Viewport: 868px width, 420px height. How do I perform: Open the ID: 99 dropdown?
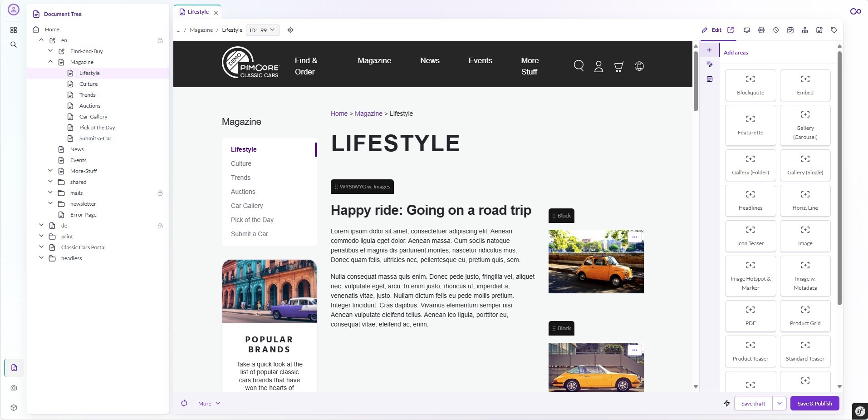[x=263, y=30]
